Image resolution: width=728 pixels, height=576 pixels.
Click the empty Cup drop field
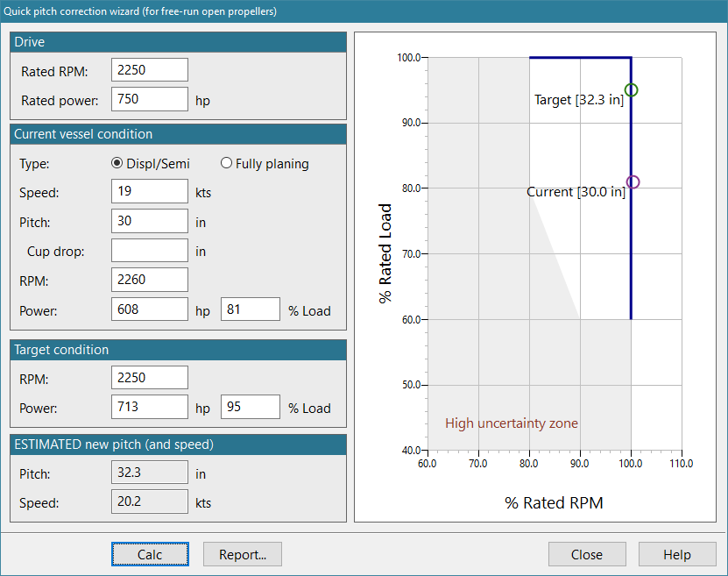[x=150, y=251]
